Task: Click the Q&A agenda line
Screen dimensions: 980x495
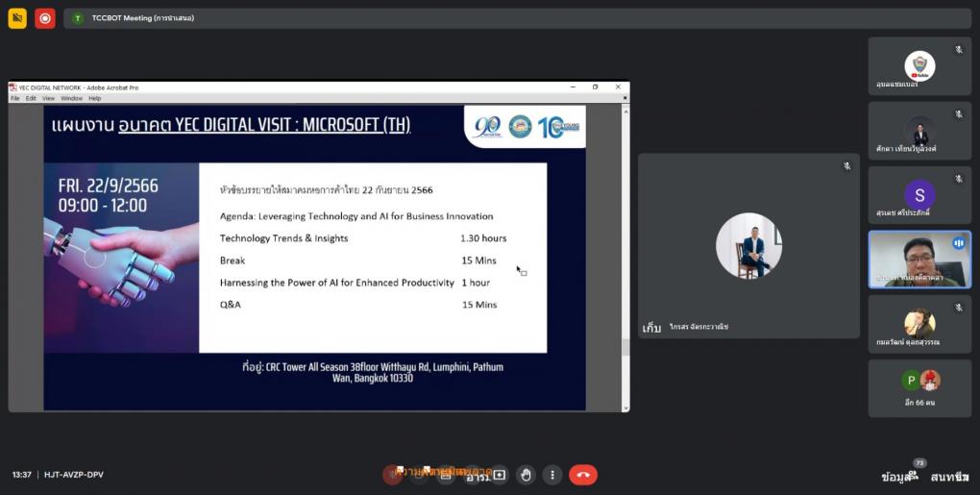Action: [x=230, y=305]
